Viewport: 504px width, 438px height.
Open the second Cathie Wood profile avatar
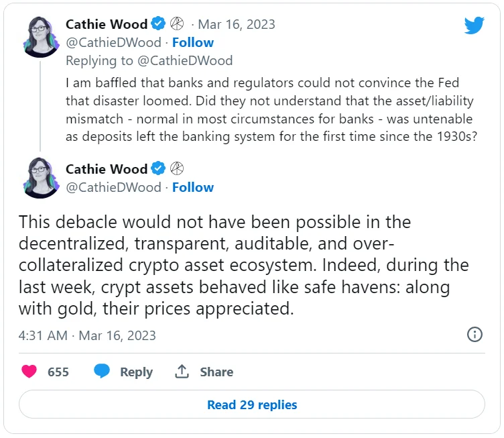40,177
